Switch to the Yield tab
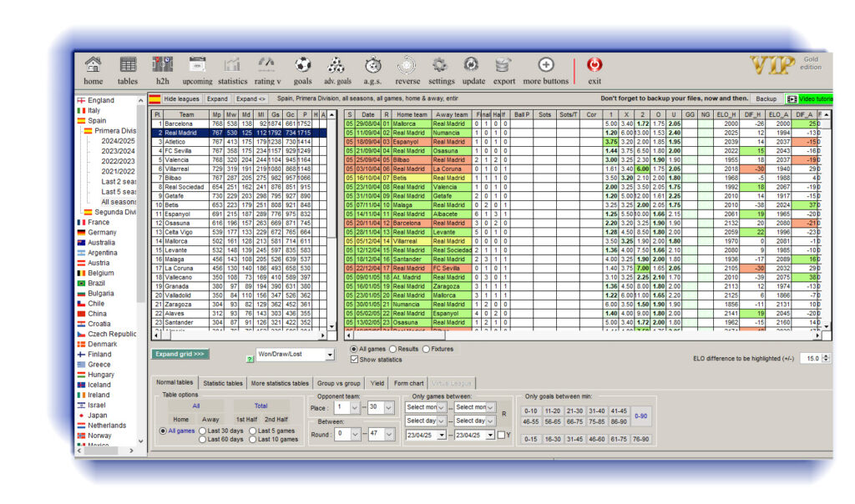The image size is (855, 504). click(377, 384)
